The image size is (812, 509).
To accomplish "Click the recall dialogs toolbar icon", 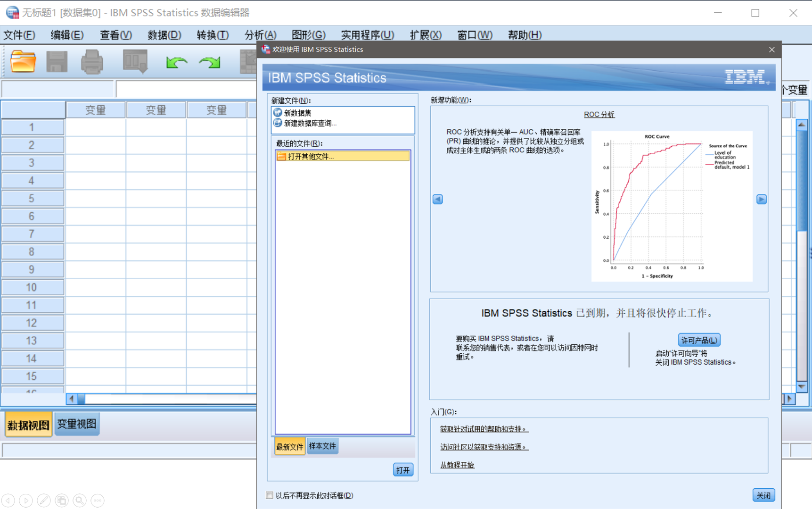I will 135,61.
